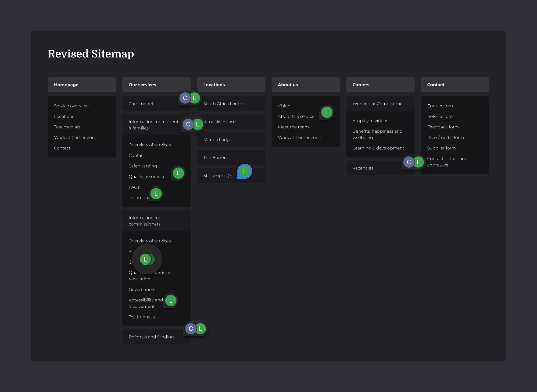This screenshot has width=537, height=392.
Task: Click Work at Cornerstone under About us
Action: pos(299,138)
